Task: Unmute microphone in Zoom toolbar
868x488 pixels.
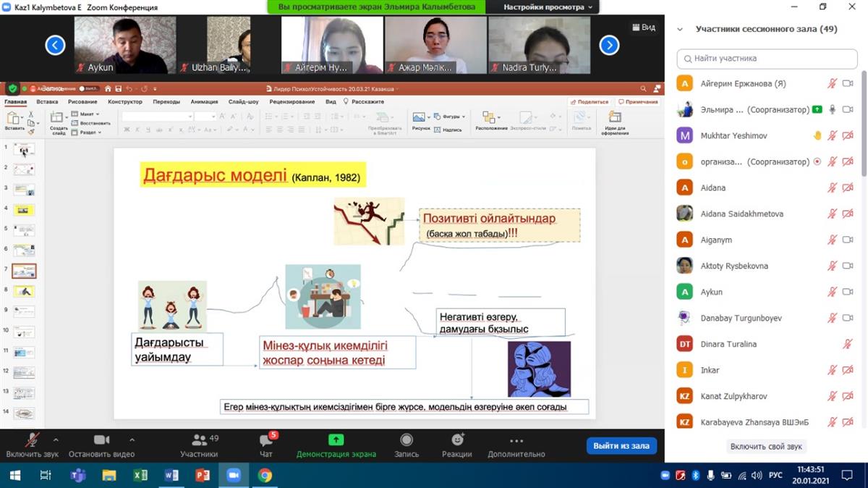Action: coord(32,440)
